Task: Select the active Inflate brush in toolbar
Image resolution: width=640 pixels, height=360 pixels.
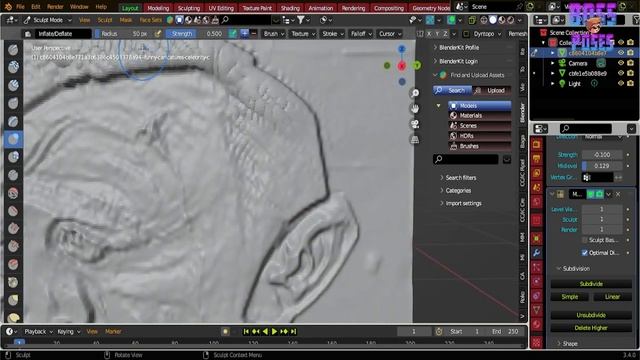Action: pyautogui.click(x=13, y=140)
